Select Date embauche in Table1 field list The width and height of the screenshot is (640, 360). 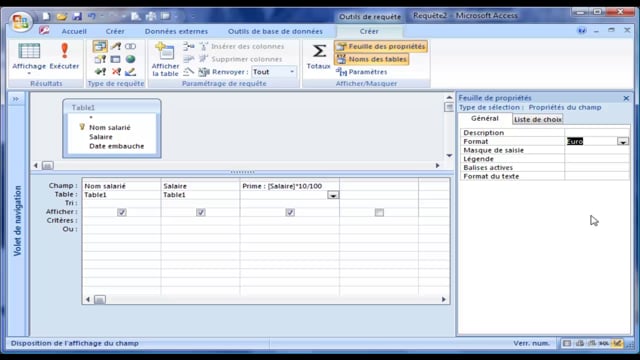click(117, 146)
